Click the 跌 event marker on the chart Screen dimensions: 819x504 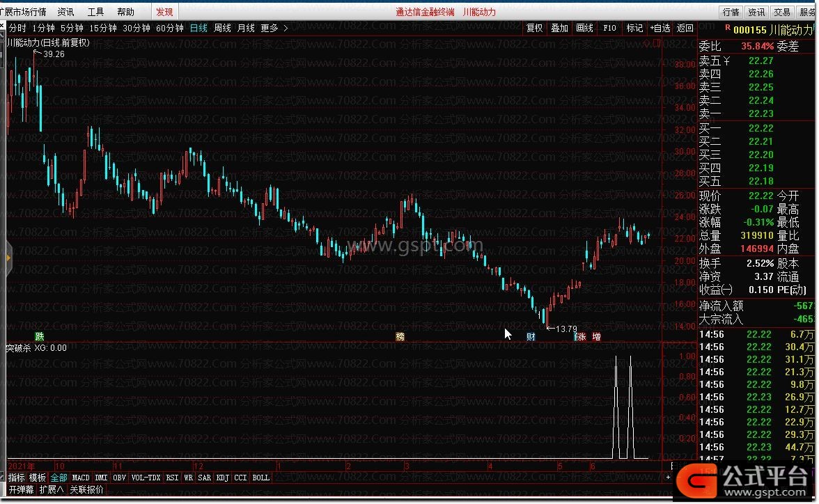coord(40,336)
